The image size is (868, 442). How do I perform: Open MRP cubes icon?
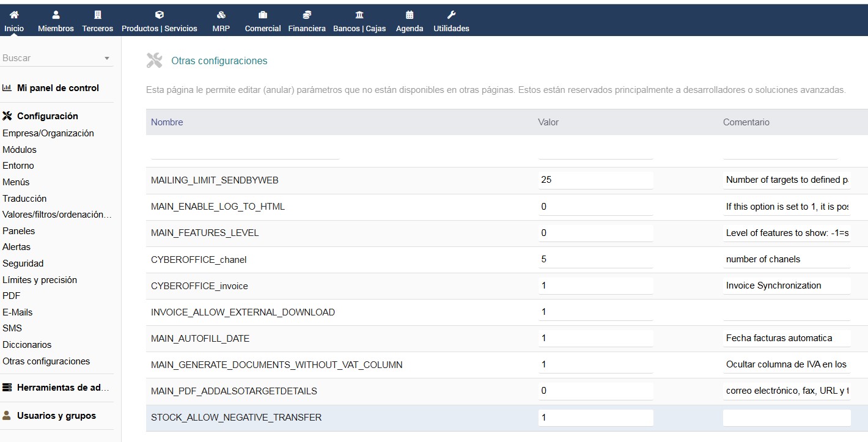pyautogui.click(x=221, y=15)
